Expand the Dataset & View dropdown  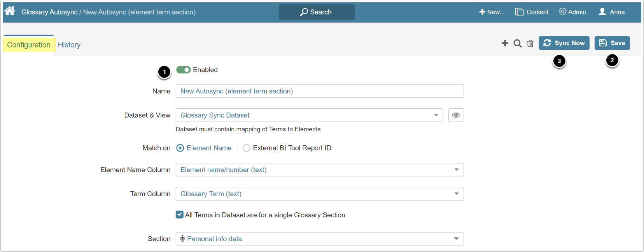[309, 115]
